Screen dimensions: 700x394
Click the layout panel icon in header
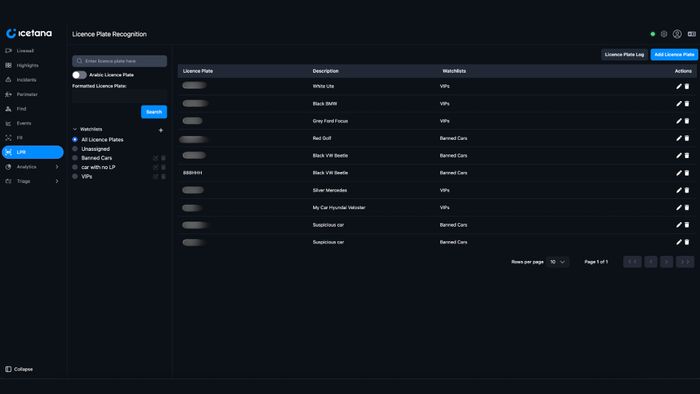[x=692, y=34]
